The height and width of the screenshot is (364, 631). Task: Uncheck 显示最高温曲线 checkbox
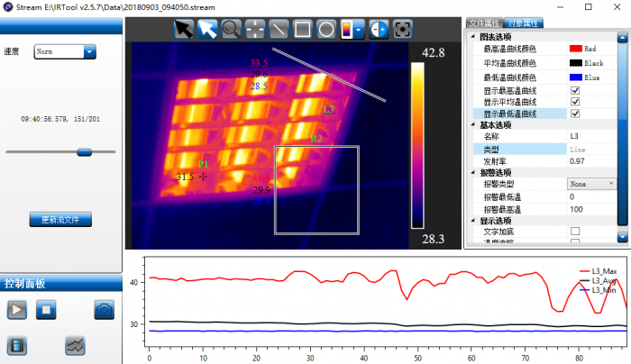point(575,91)
